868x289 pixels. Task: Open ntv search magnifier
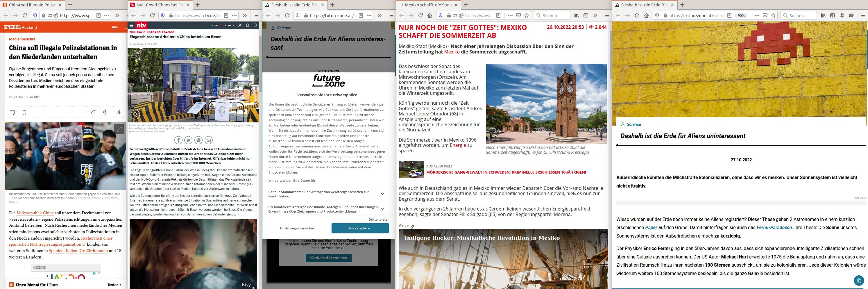pyautogui.click(x=255, y=25)
